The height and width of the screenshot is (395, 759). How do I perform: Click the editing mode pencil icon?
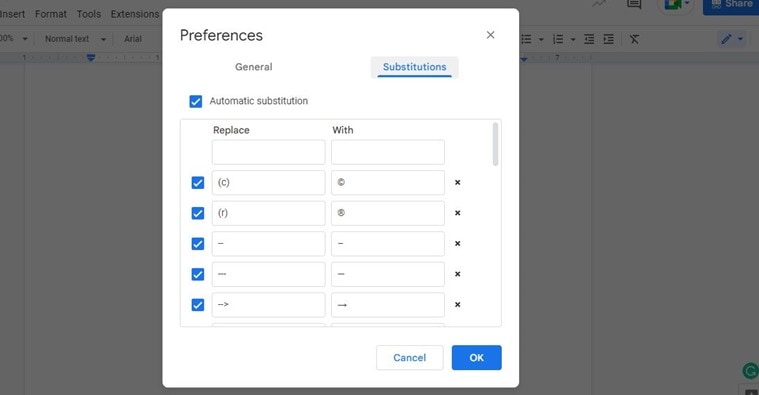tap(726, 39)
